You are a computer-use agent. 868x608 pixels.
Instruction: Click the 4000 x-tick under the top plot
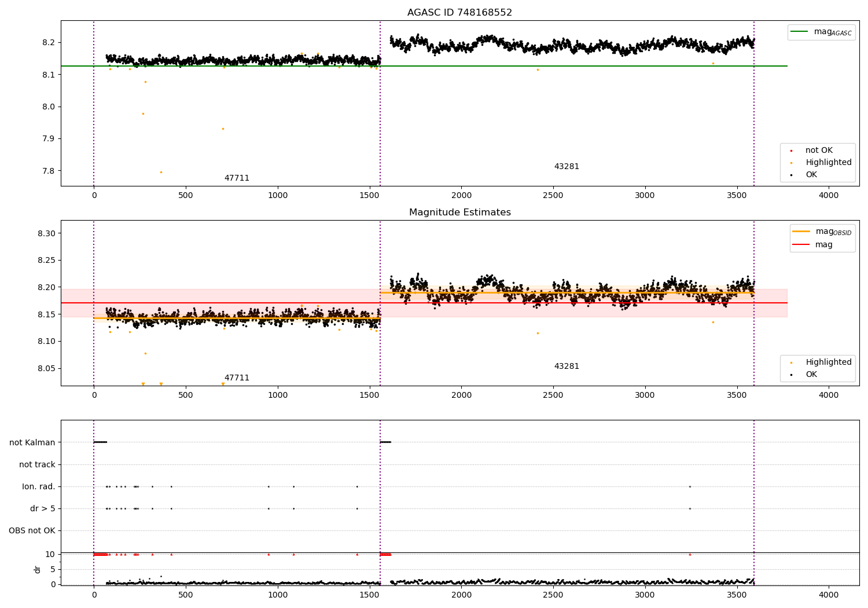tap(829, 196)
